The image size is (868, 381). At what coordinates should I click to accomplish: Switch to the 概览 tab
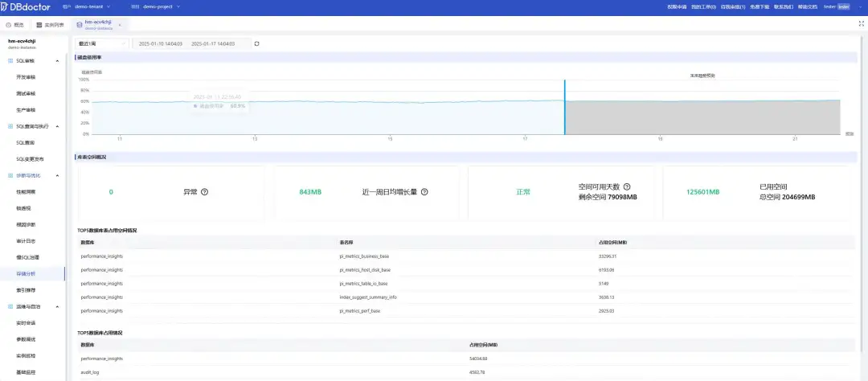click(x=15, y=24)
